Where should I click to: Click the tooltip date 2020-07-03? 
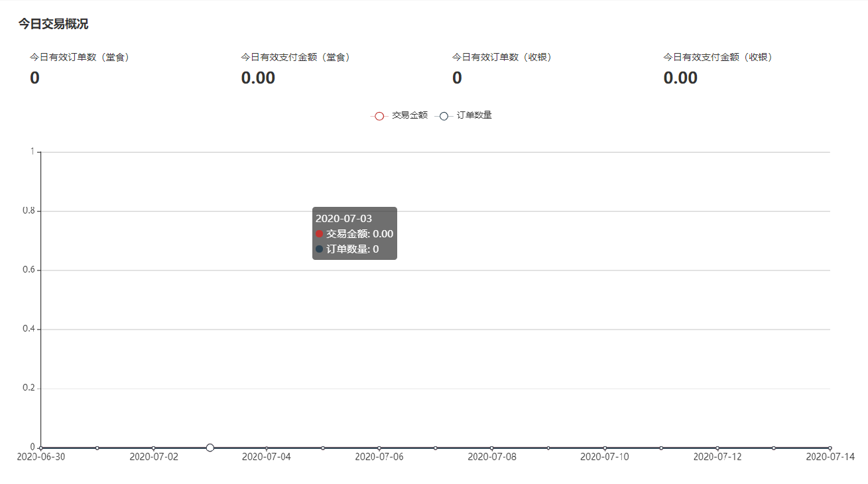[x=343, y=218]
